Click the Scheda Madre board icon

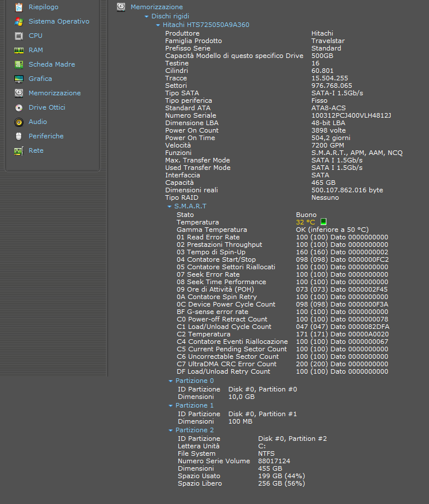pos(19,65)
